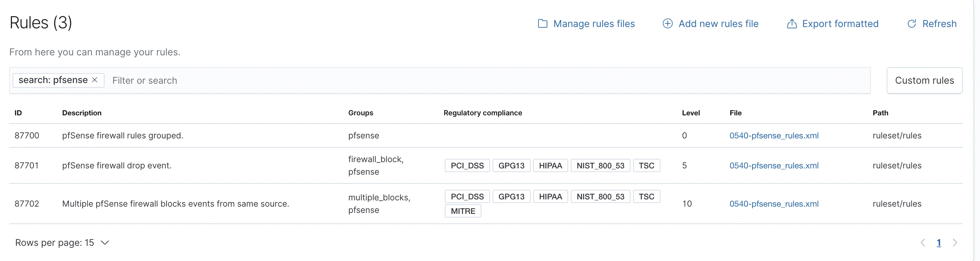Screen dimensions: 980x261
Task: Click the HIPAA badge in rule 87702
Action: (550, 196)
